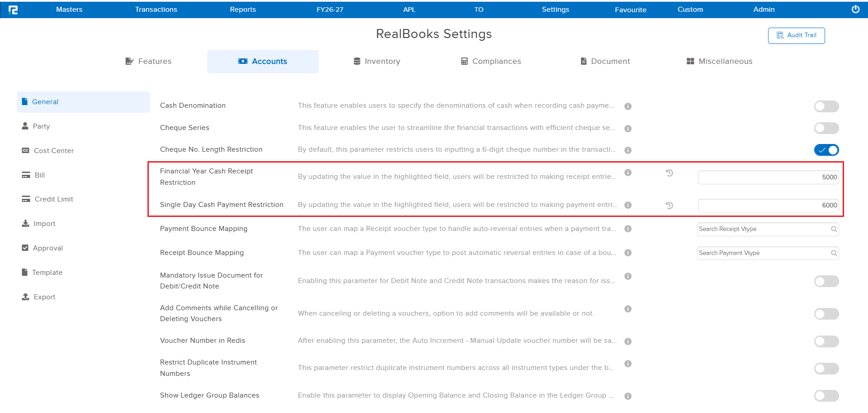Enable Voucher Number in Redis toggle
This screenshot has width=868, height=413.
826,341
